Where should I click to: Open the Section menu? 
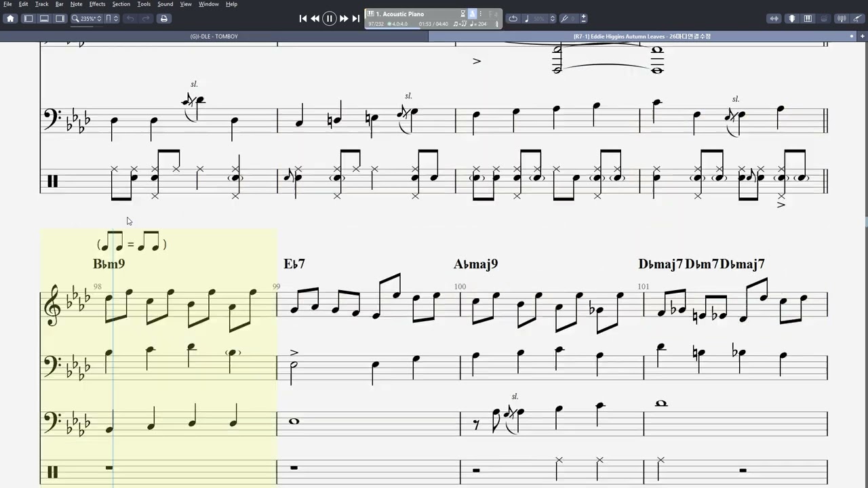tap(121, 4)
